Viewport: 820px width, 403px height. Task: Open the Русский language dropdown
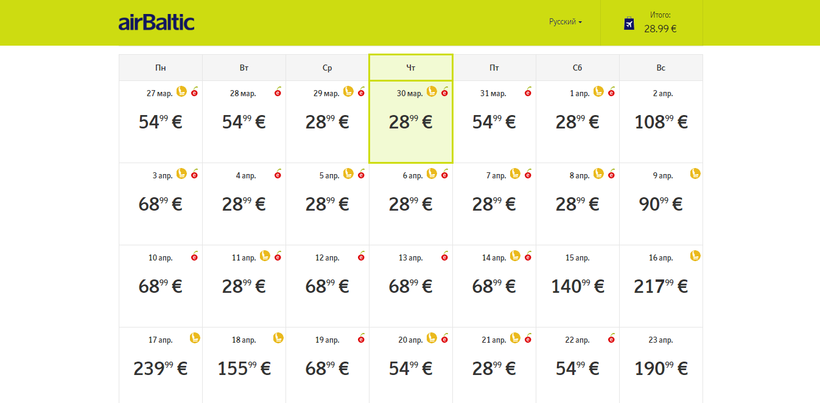tap(565, 22)
